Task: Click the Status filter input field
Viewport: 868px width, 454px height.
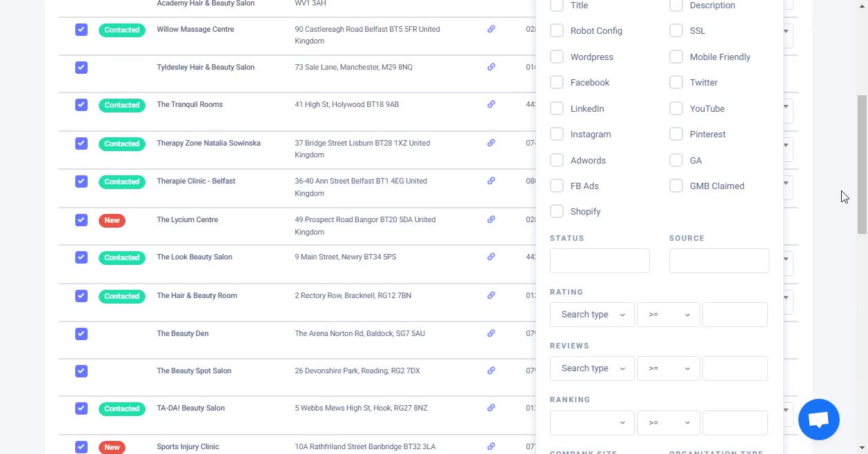Action: (x=600, y=261)
